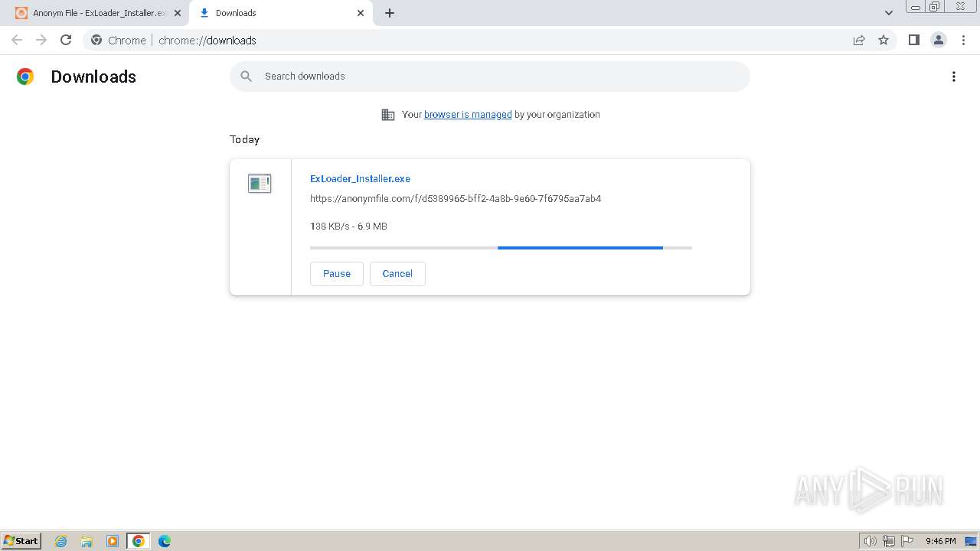
Task: Click the network tray icon
Action: tap(889, 541)
